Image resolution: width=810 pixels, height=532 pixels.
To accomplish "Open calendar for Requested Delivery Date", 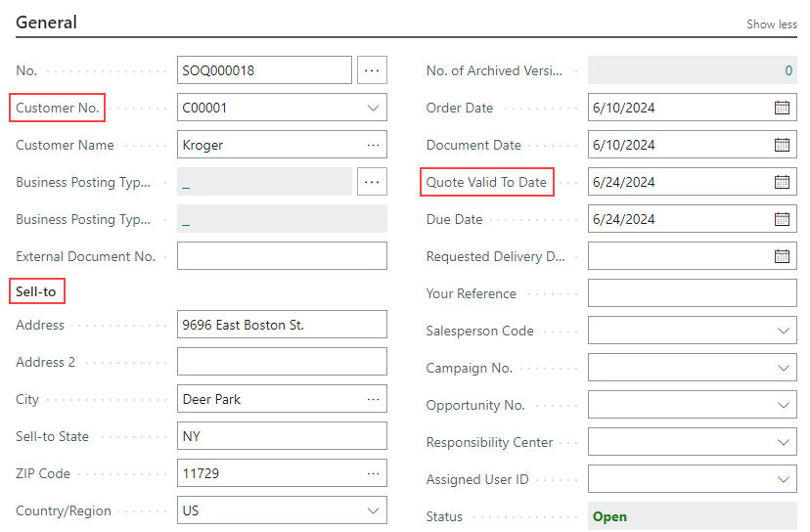I will [782, 256].
